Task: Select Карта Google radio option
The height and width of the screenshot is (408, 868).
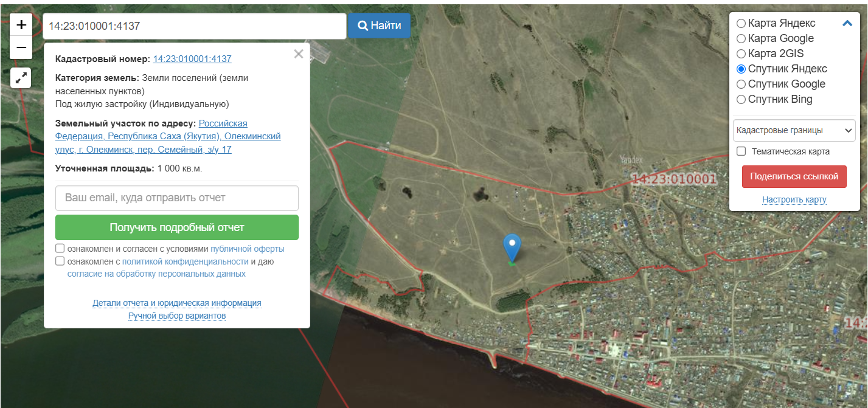Action: pyautogui.click(x=741, y=38)
